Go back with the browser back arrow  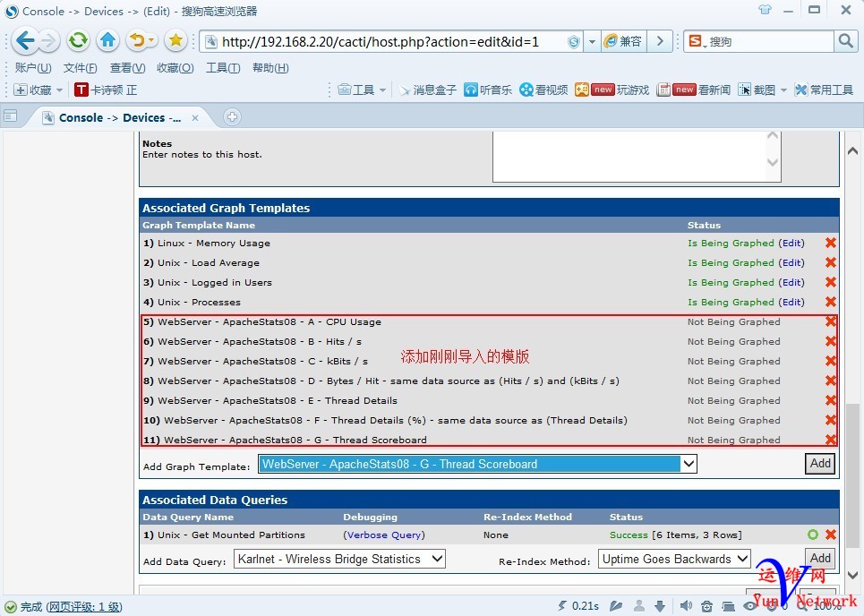point(24,40)
